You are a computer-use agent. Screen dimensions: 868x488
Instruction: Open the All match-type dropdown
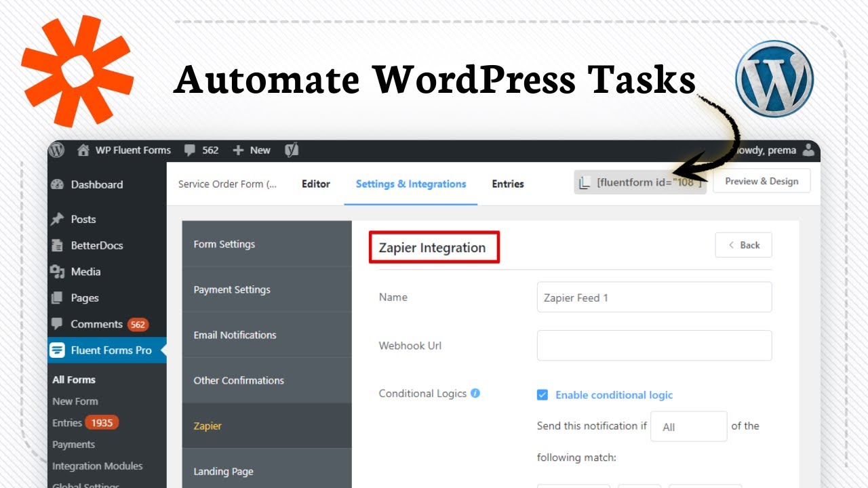pyautogui.click(x=688, y=426)
